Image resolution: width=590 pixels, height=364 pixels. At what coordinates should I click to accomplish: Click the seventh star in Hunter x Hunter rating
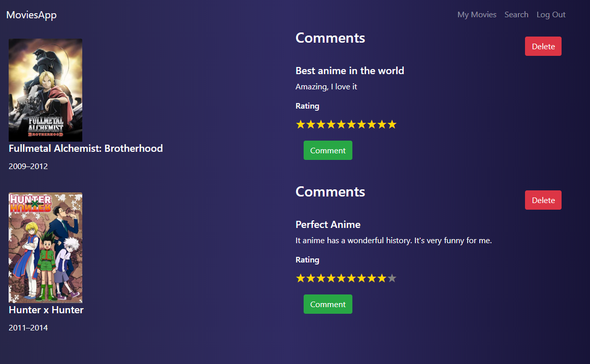[x=361, y=278]
